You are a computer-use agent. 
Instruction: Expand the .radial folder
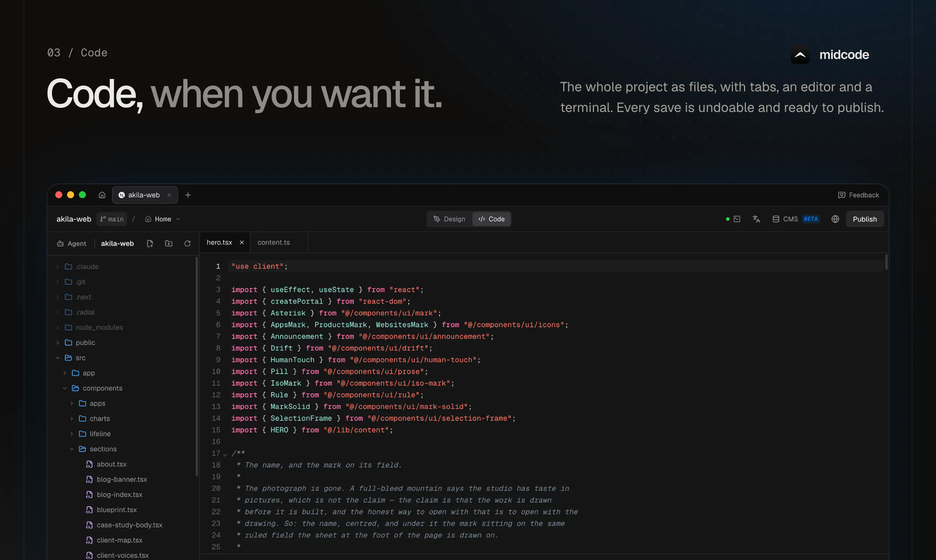[x=122, y=312]
